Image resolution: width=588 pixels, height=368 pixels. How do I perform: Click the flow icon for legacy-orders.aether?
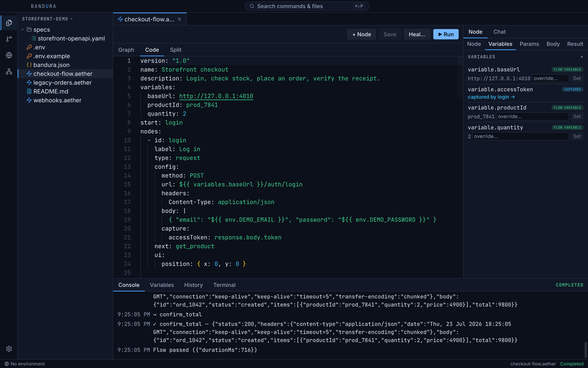pyautogui.click(x=29, y=82)
